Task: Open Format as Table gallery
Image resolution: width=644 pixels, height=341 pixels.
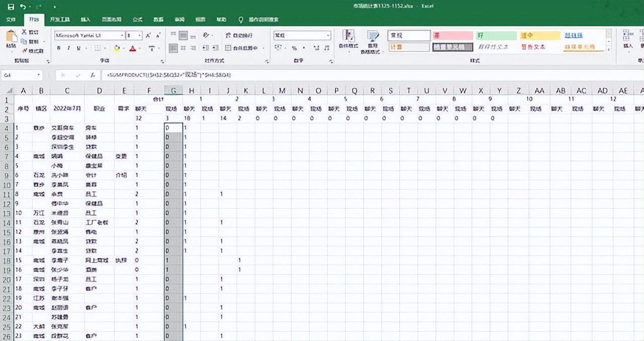Action: pyautogui.click(x=373, y=41)
